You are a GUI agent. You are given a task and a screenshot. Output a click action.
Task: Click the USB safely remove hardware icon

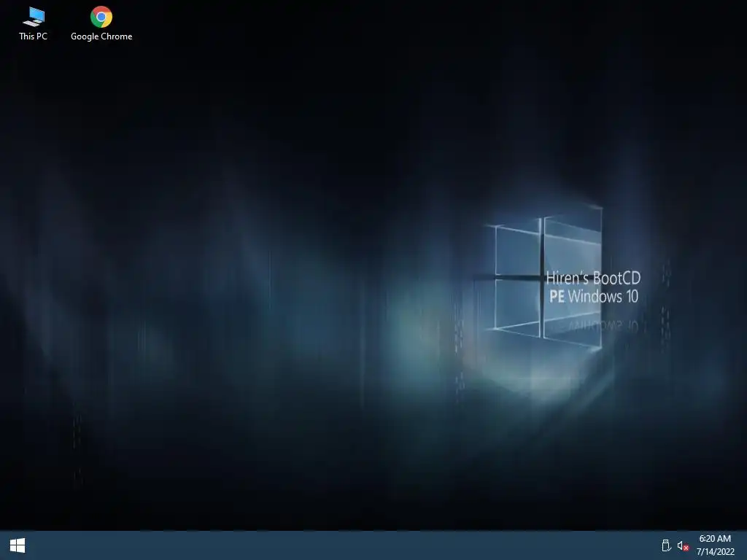667,545
